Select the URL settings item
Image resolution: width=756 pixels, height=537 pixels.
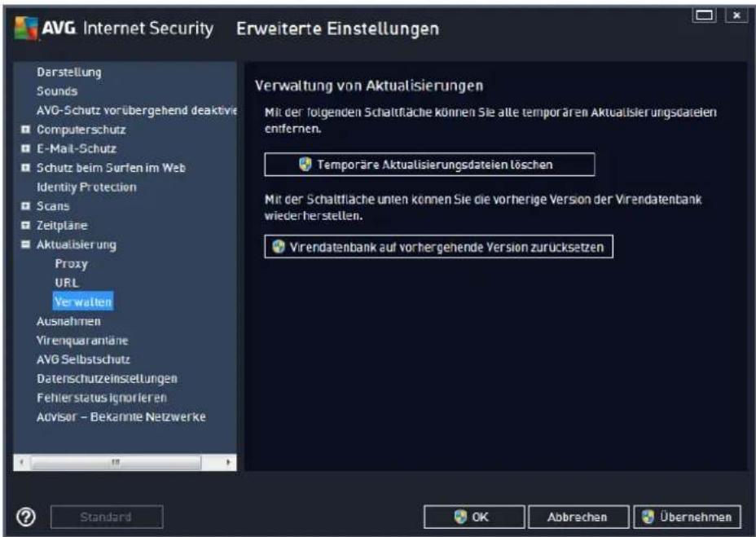(x=67, y=283)
